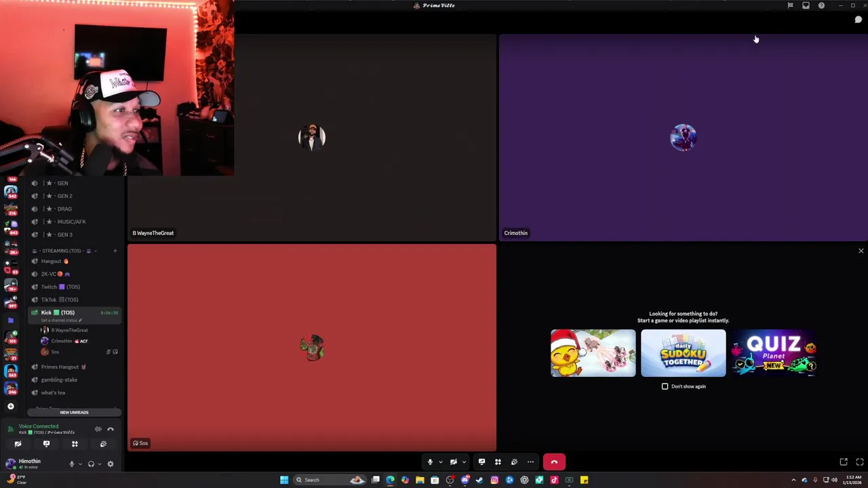Open output device arrow beside user panel headphones

[100, 464]
